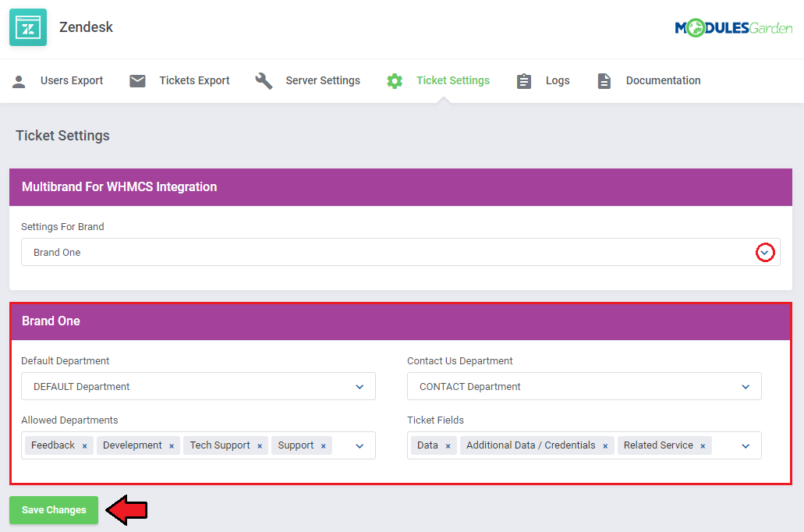The width and height of the screenshot is (804, 532).
Task: Expand Settings For Brand dropdown arrow
Action: pyautogui.click(x=764, y=253)
